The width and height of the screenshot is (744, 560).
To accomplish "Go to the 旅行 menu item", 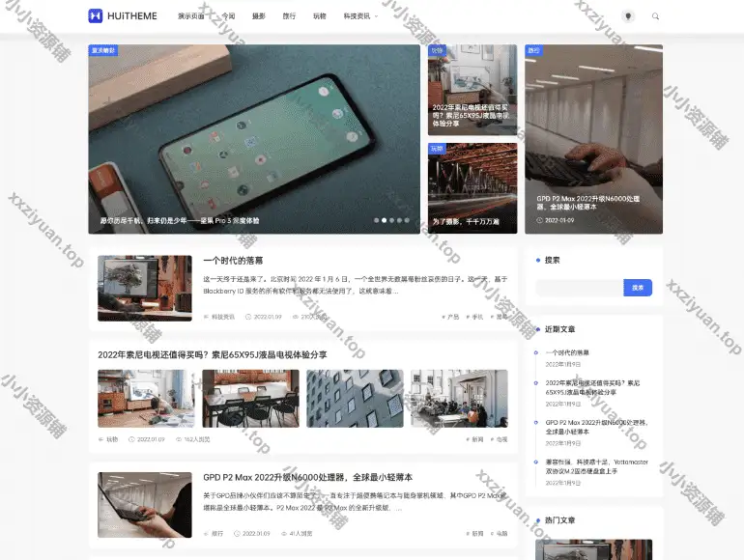I will click(289, 16).
